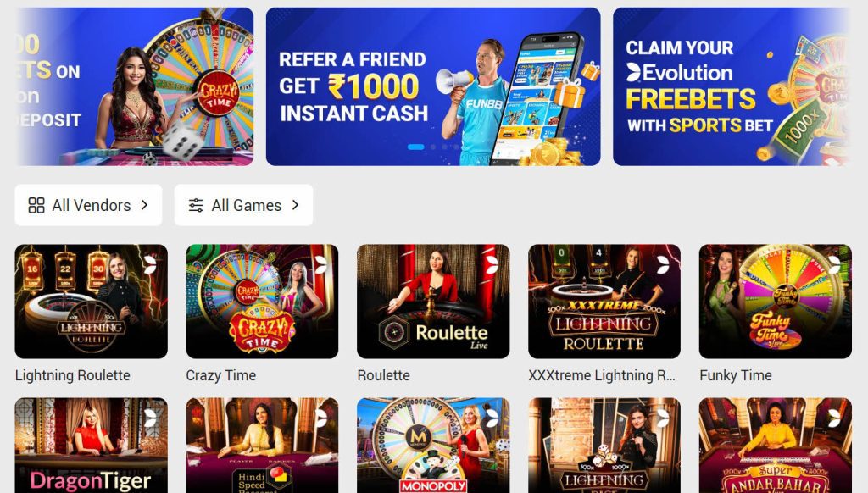The width and height of the screenshot is (868, 493).
Task: Open the Refer a Friend ₹1000 banner
Action: 433,86
